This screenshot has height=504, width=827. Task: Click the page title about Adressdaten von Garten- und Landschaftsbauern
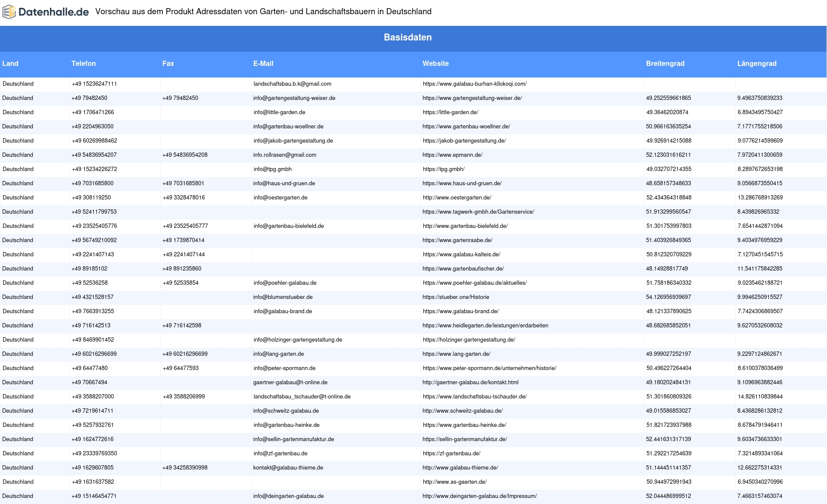click(263, 12)
